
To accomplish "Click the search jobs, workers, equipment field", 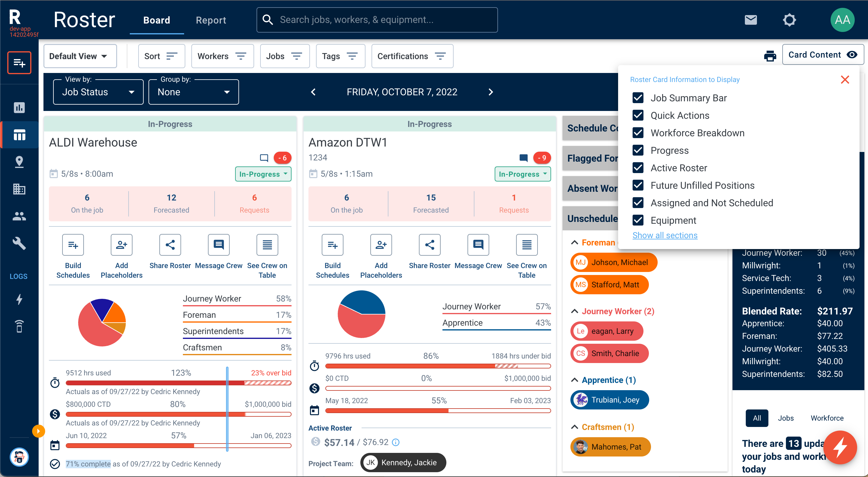I will tap(377, 20).
